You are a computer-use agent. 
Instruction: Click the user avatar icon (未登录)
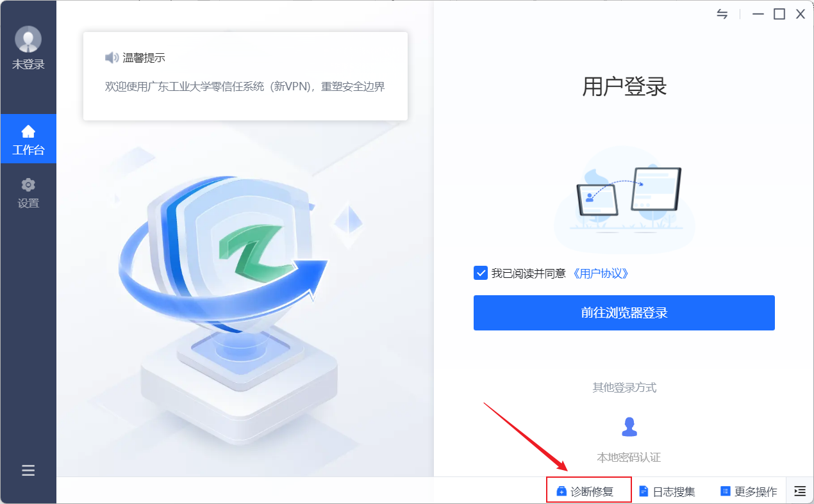point(28,40)
